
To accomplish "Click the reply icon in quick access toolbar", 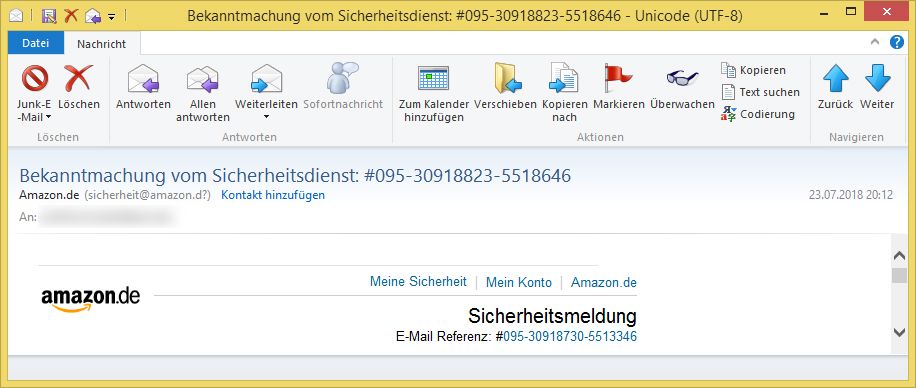I will (x=92, y=16).
